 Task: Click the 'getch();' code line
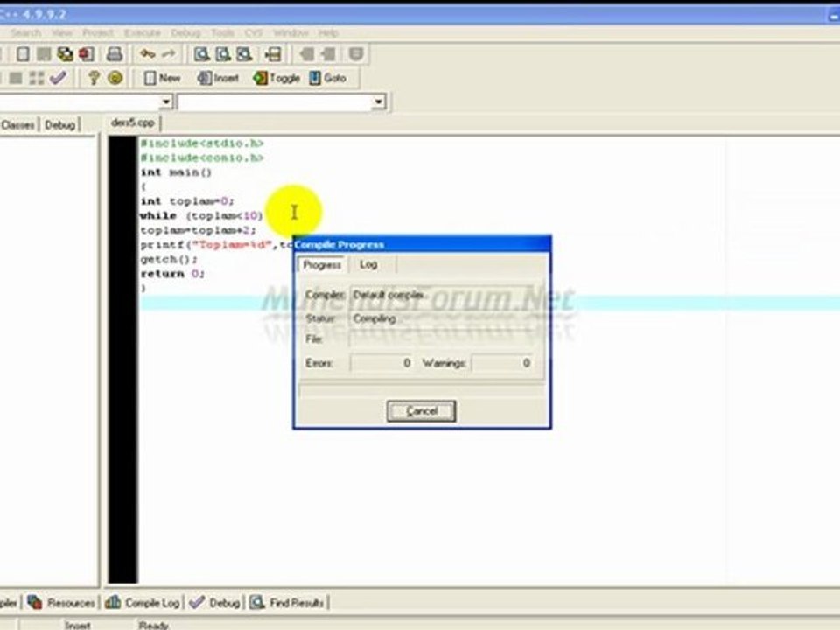pyautogui.click(x=169, y=259)
